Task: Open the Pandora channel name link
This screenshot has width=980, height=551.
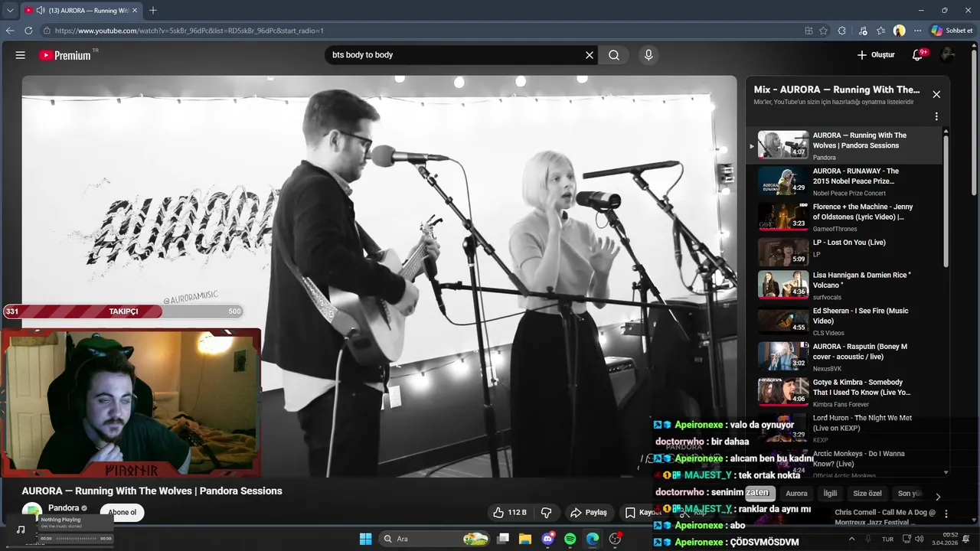Action: [64, 508]
